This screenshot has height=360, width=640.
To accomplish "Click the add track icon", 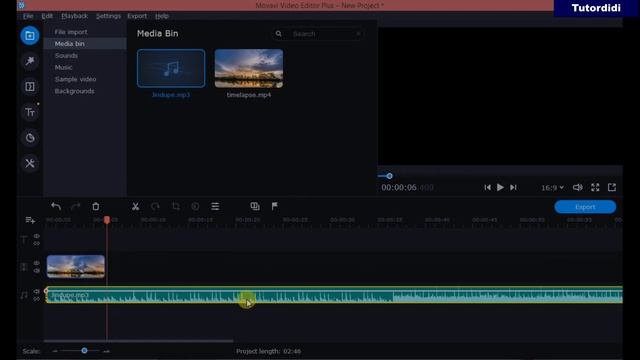I will click(30, 220).
